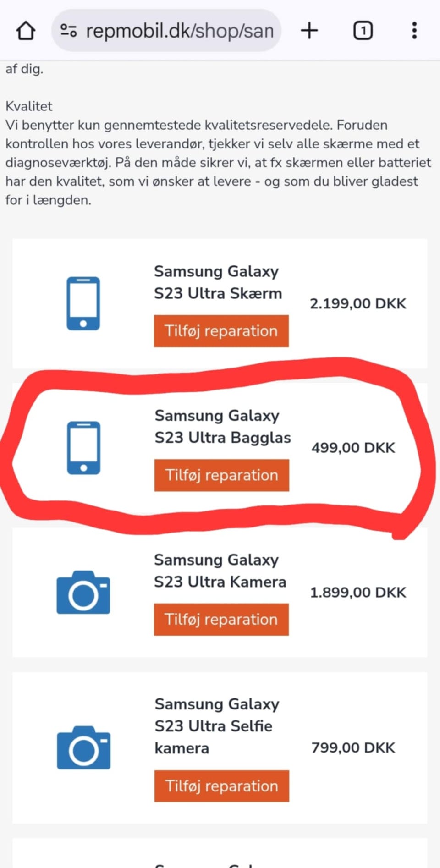Tap the 499,00 DKK price
The height and width of the screenshot is (868, 440).
[x=353, y=448]
